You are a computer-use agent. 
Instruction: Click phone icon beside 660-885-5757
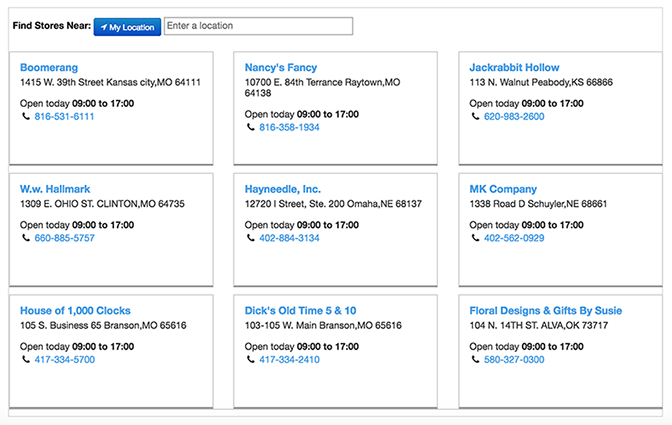tap(26, 238)
